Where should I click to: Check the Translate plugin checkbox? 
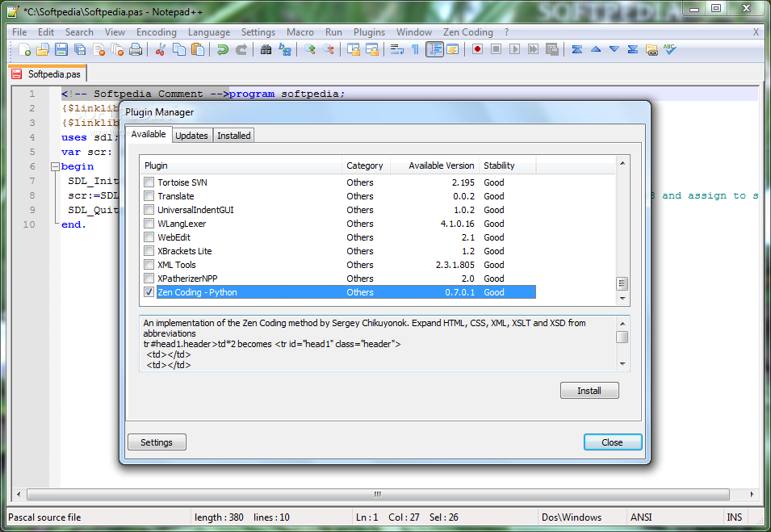pos(149,195)
